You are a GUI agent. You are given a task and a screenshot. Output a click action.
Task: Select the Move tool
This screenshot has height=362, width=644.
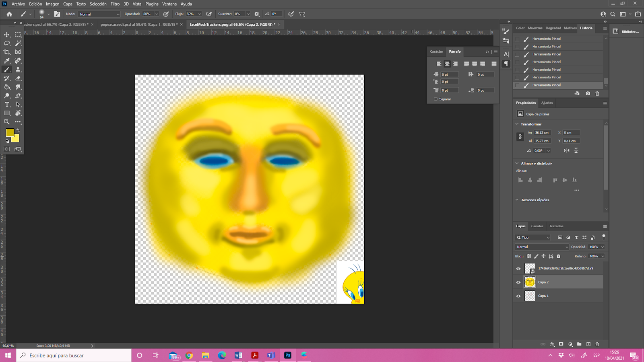[7, 35]
